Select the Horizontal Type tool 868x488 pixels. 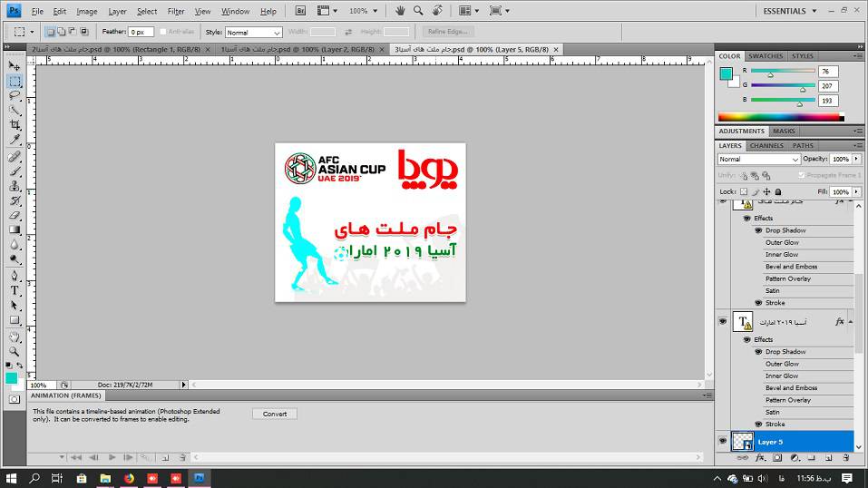point(15,290)
